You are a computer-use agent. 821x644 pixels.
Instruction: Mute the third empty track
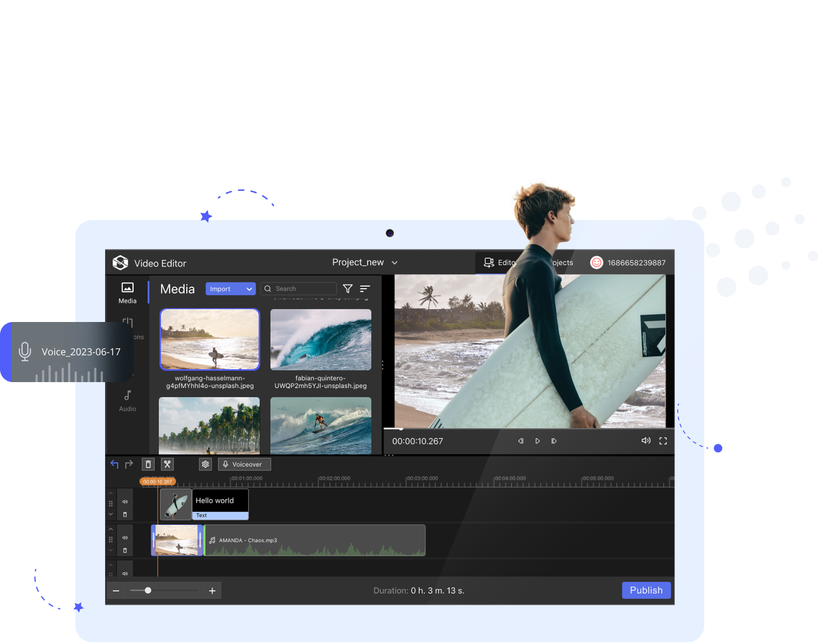(125, 573)
